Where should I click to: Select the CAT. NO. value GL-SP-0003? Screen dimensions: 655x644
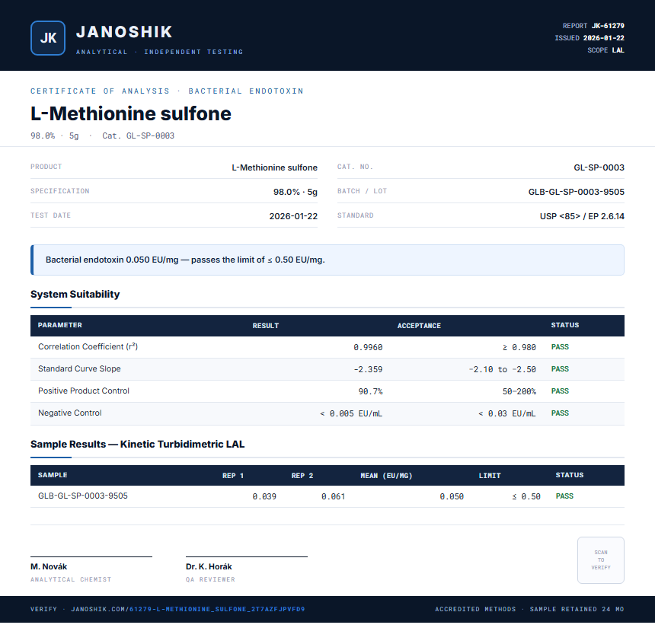click(599, 167)
